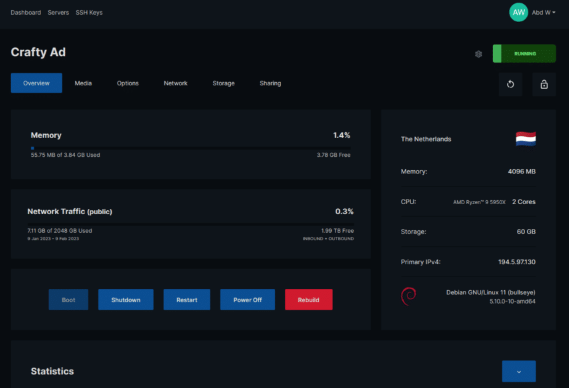Click the 0.3% network traffic percentage
This screenshot has height=388, width=569.
(x=344, y=211)
